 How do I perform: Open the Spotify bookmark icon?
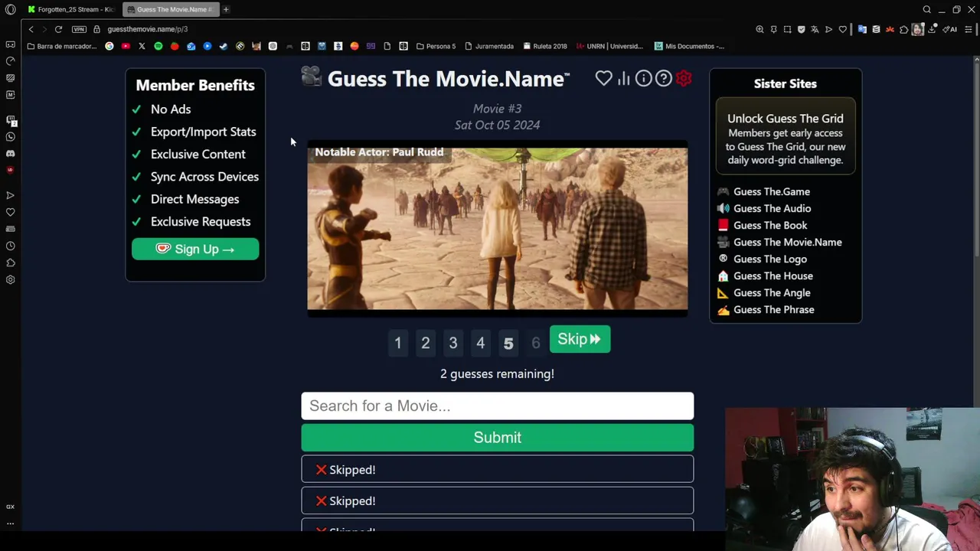158,46
